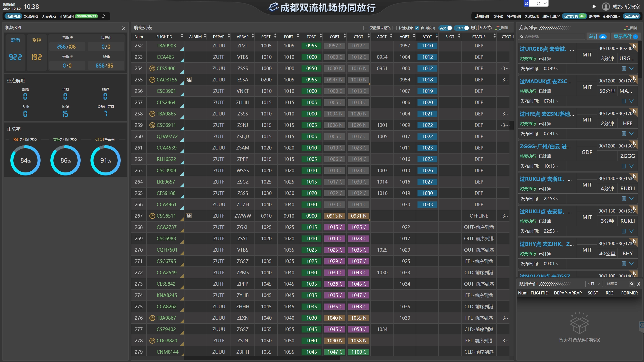Expand the 过HFE点 plan with its chevron
This screenshot has height=362, width=644.
[x=631, y=134]
